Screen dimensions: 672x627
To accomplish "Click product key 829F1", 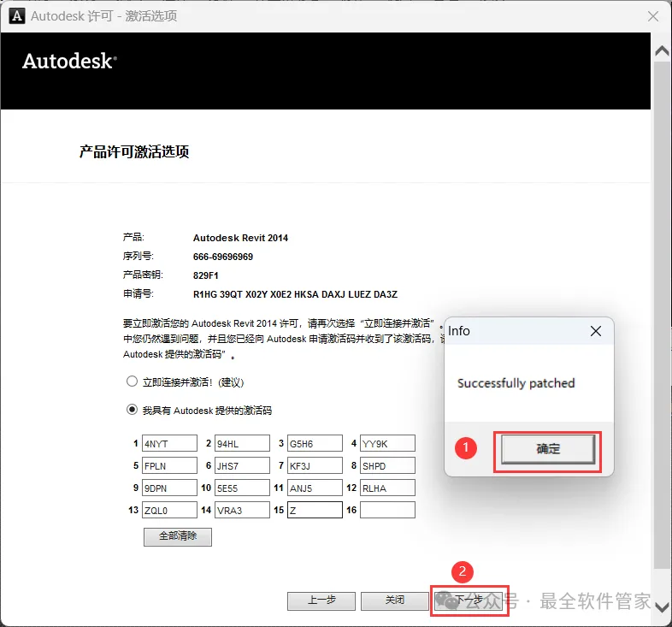I will tap(206, 275).
